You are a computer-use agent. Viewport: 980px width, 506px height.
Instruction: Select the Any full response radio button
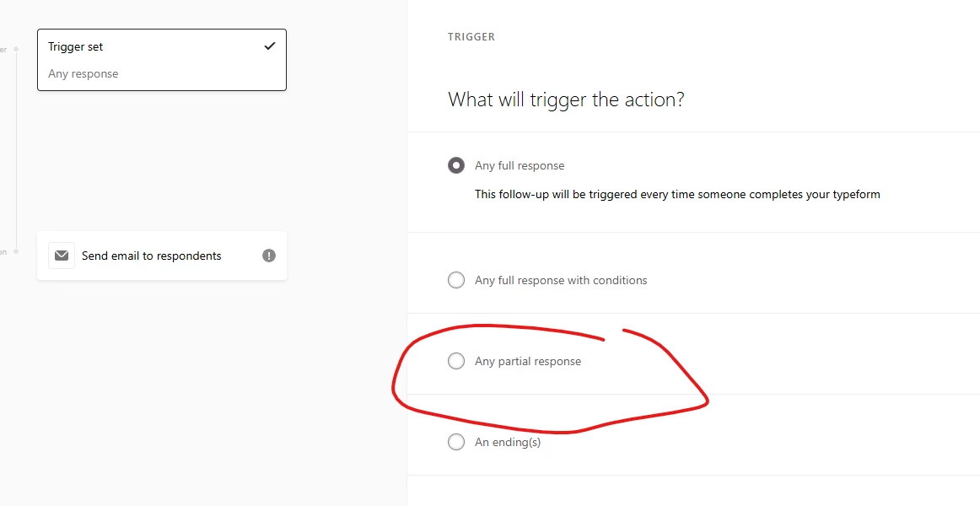click(456, 165)
